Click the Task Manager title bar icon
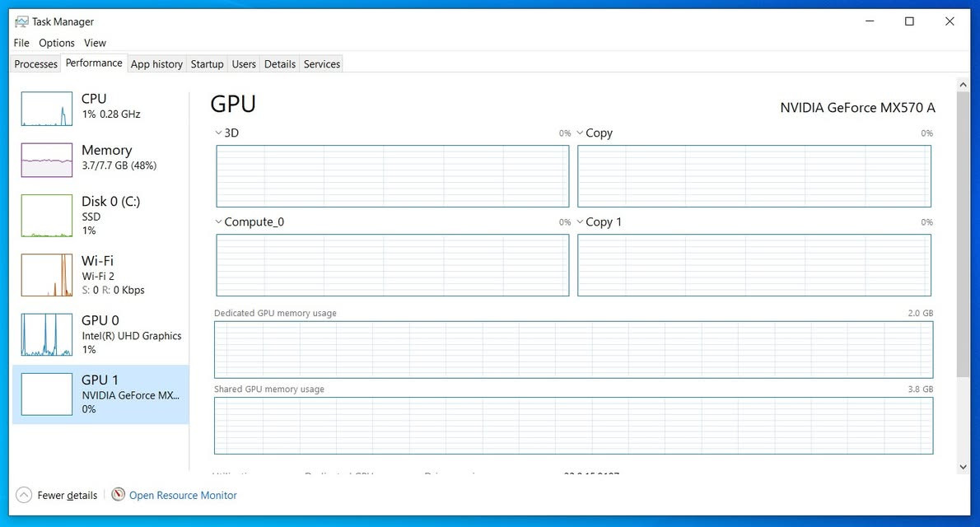The width and height of the screenshot is (980, 527). tap(21, 22)
